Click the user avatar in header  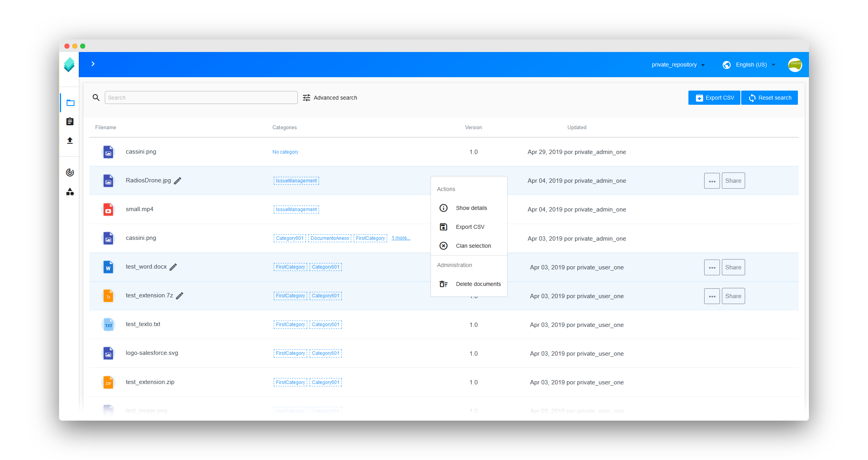pos(795,65)
